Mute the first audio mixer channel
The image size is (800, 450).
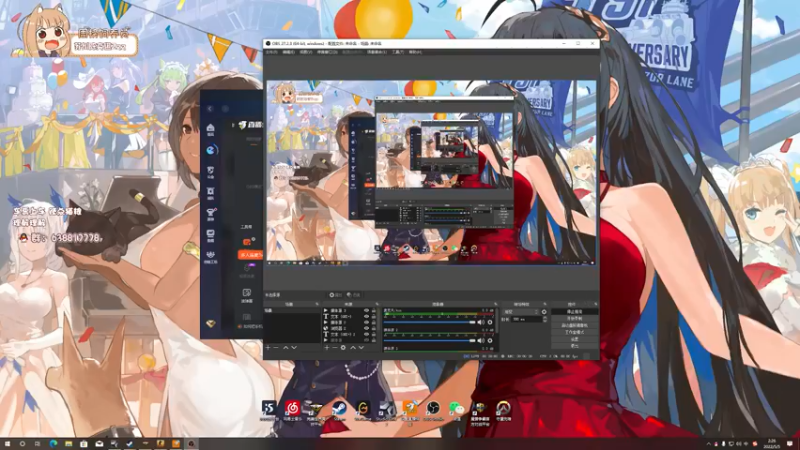coord(481,322)
